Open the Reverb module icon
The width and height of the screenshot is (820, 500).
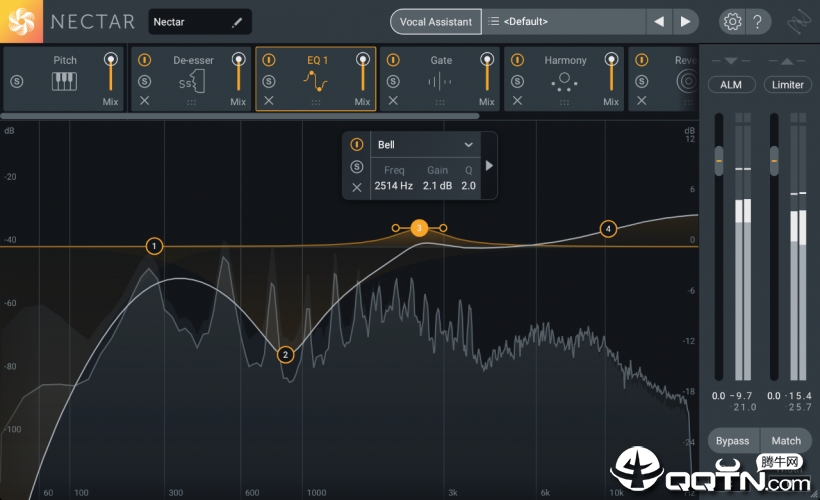687,82
